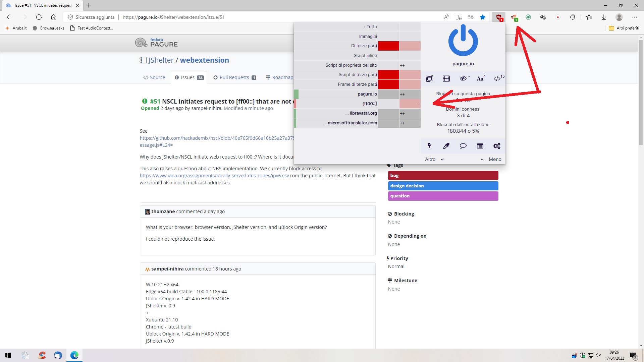Open the webextension project link
The width and height of the screenshot is (644, 362).
click(x=205, y=60)
